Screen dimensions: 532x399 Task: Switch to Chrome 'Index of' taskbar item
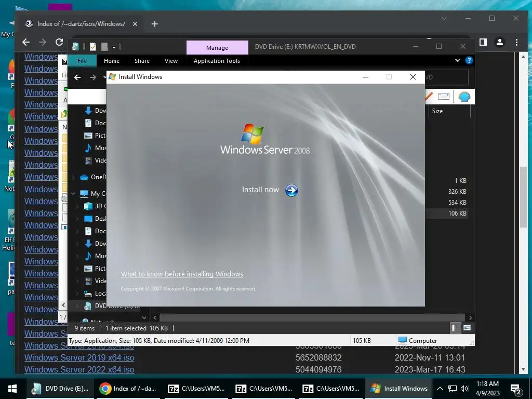click(128, 389)
